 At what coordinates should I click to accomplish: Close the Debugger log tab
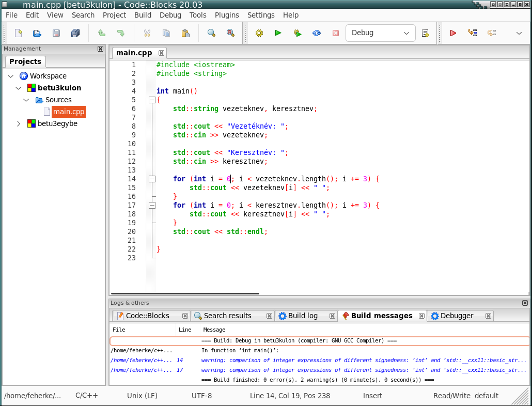coord(488,316)
